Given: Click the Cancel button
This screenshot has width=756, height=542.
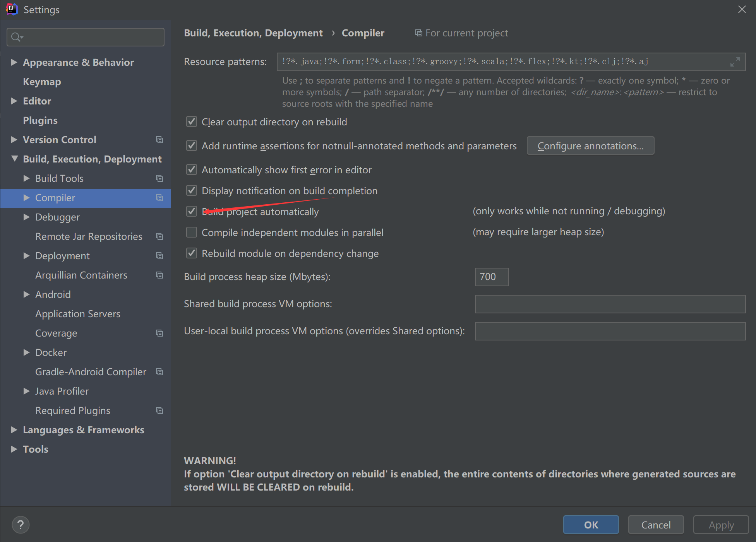Looking at the screenshot, I should 655,525.
